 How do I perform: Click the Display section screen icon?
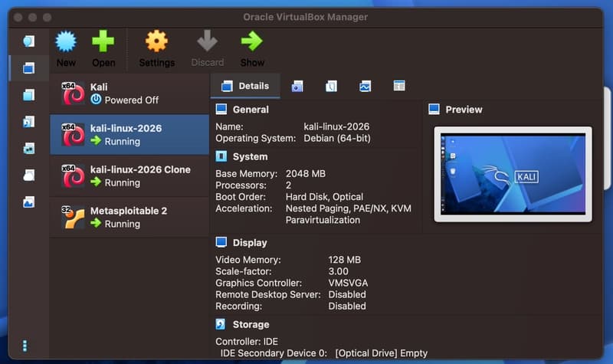[221, 242]
